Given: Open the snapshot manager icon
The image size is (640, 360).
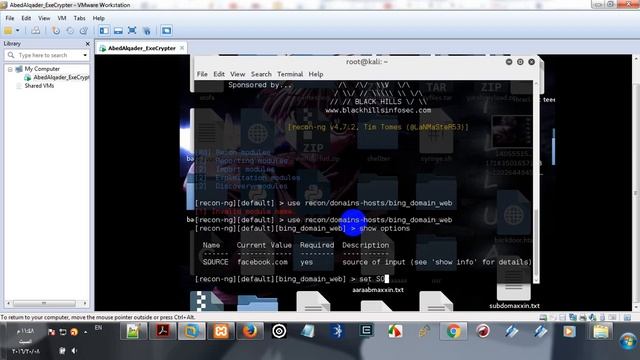Looking at the screenshot, I should (84, 31).
